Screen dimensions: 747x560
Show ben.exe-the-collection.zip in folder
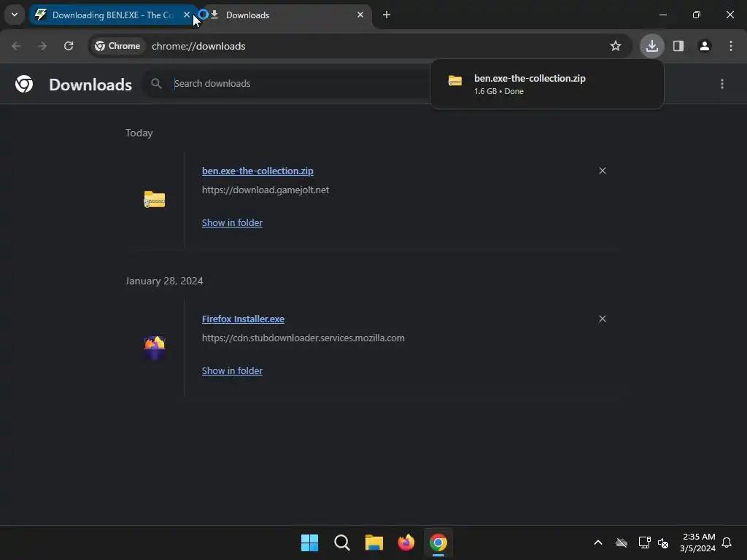point(232,223)
